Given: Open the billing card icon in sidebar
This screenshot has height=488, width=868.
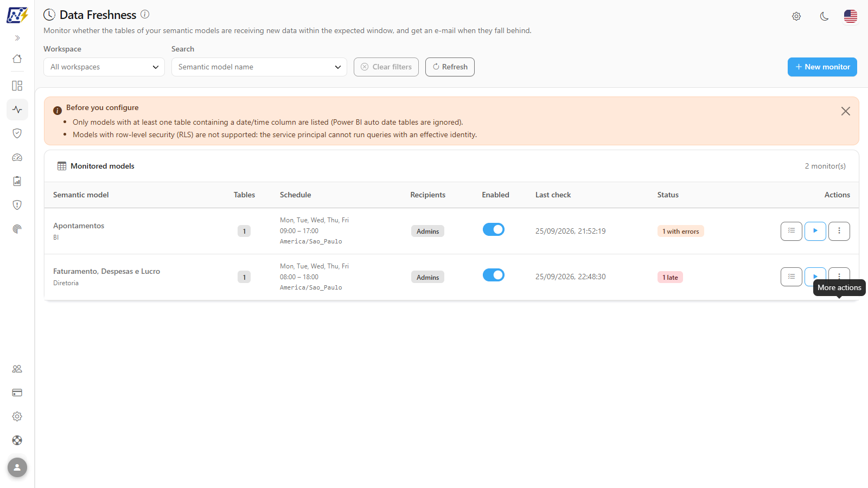Looking at the screenshot, I should (x=17, y=393).
